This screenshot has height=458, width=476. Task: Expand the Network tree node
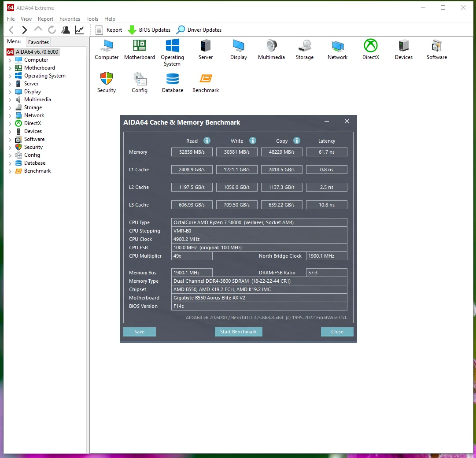click(10, 116)
